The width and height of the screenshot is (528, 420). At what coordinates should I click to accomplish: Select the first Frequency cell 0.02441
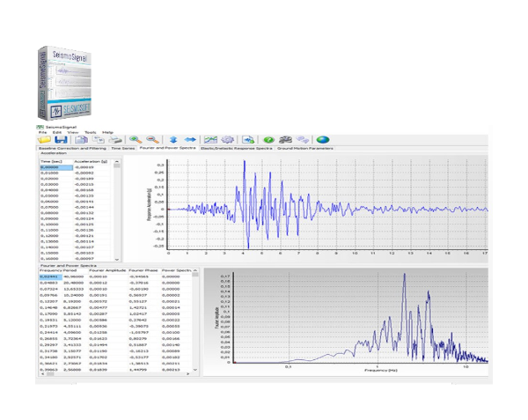49,275
